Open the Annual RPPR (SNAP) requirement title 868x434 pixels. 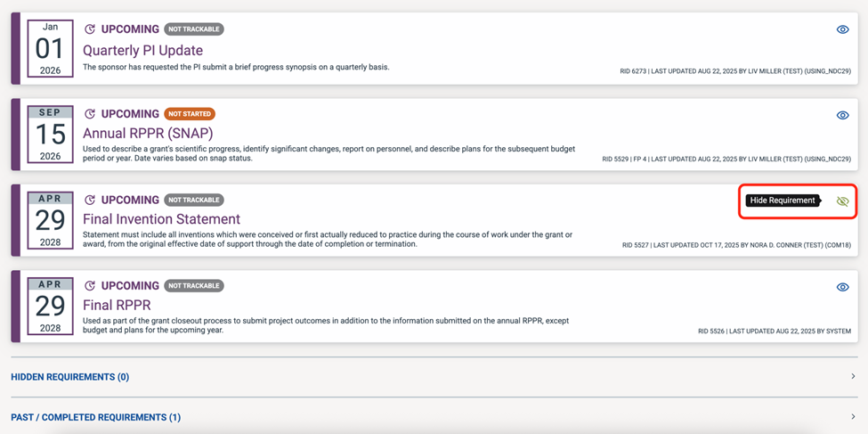pos(148,134)
